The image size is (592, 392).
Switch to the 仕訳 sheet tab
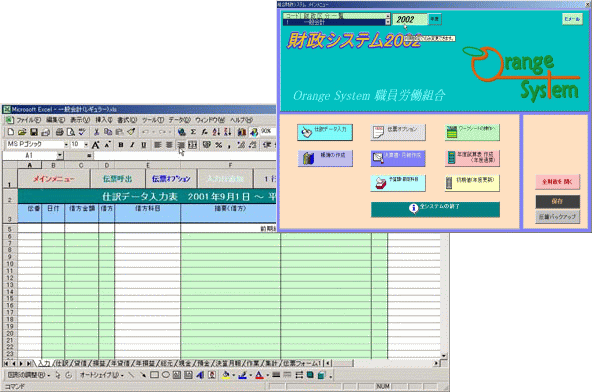(62, 363)
